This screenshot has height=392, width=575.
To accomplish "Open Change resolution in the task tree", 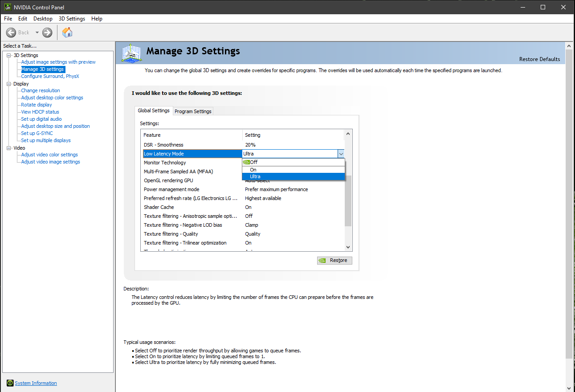I will tap(41, 90).
